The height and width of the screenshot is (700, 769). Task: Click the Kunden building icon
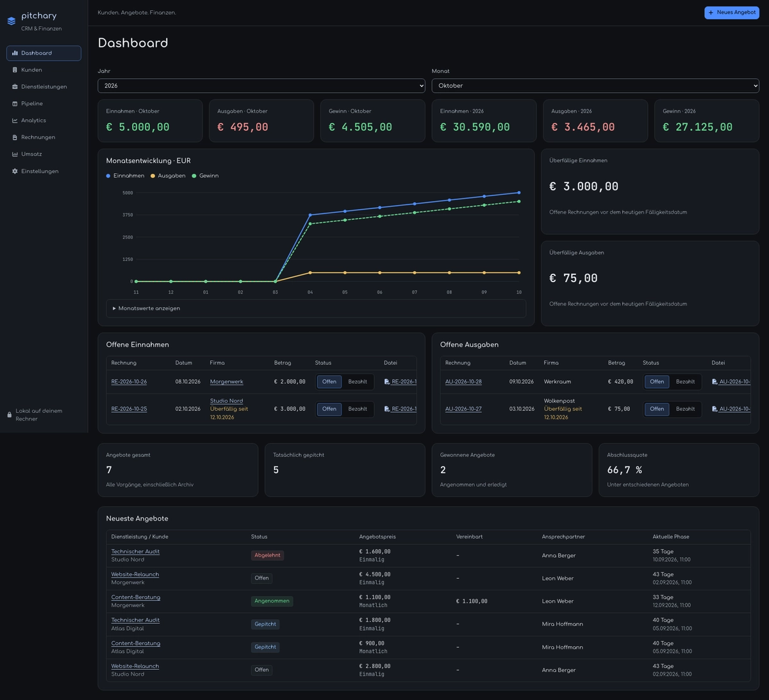point(15,70)
